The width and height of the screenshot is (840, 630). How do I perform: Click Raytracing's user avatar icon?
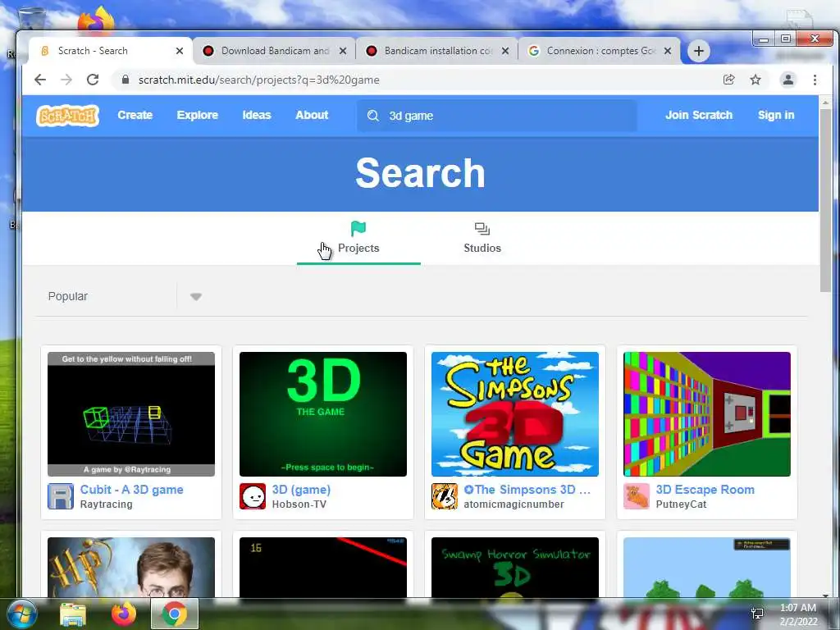pos(61,496)
